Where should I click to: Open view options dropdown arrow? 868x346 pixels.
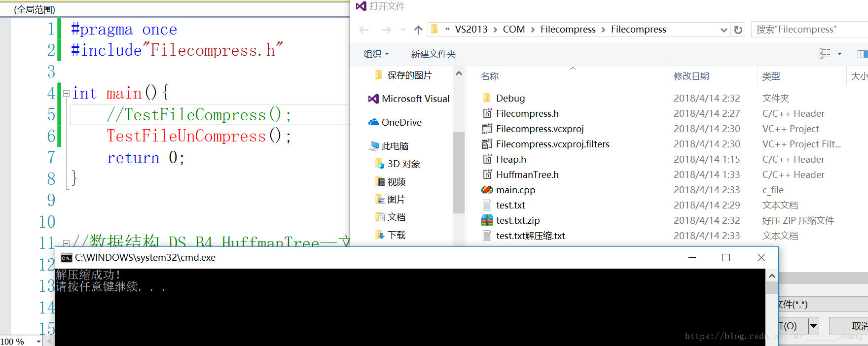pos(839,54)
